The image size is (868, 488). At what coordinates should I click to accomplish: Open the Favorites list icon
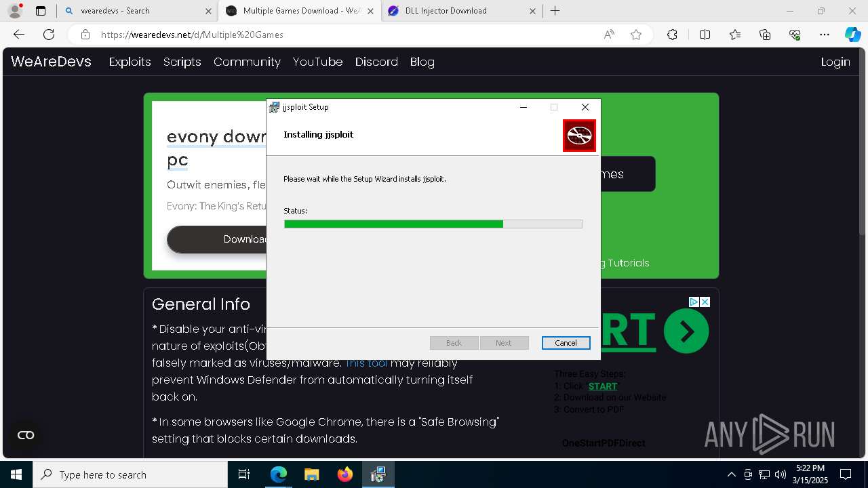click(x=735, y=35)
